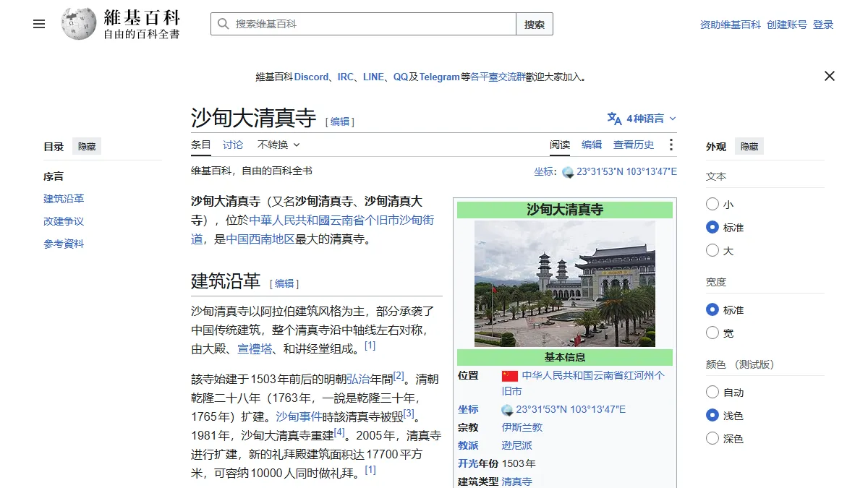Viewport: 868px width, 488px height.
Task: Click 创建账号 link
Action: coord(787,25)
